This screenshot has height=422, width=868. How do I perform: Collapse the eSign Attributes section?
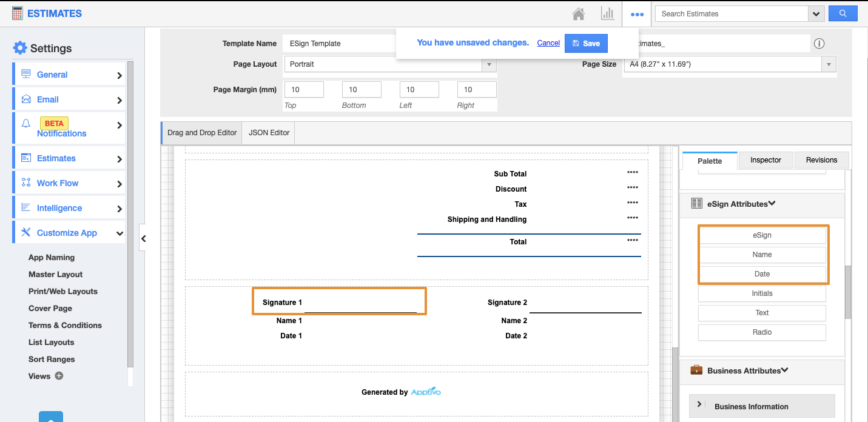coord(772,204)
